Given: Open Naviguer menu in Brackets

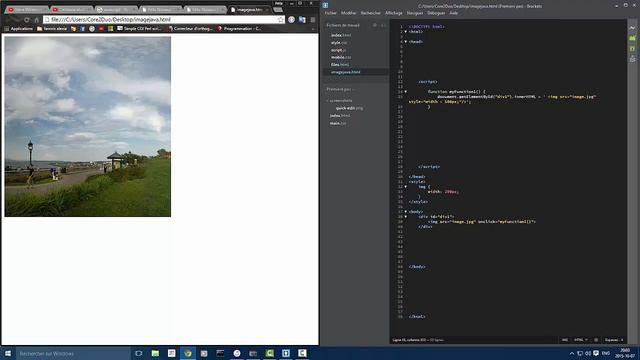Looking at the screenshot, I should 415,13.
